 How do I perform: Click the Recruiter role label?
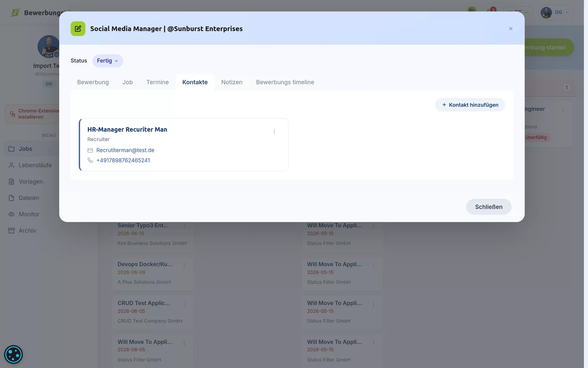(98, 139)
